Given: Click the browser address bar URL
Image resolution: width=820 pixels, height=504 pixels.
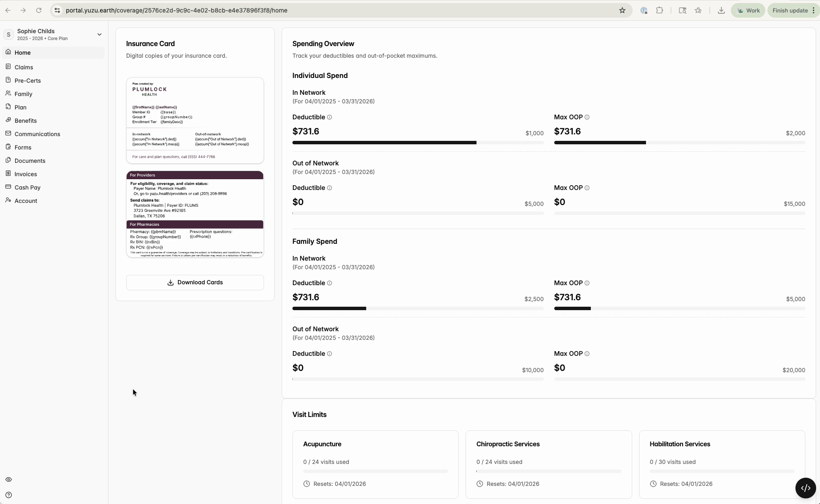Looking at the screenshot, I should click(x=177, y=10).
